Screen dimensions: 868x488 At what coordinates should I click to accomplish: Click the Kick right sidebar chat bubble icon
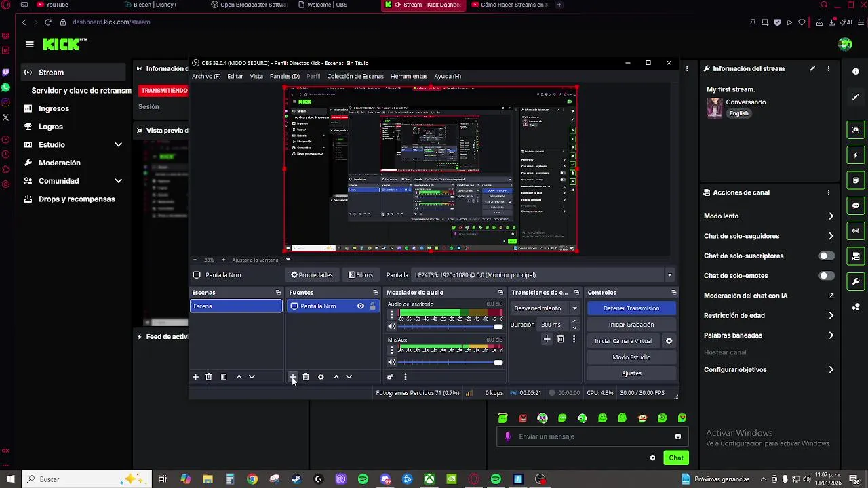(x=856, y=206)
